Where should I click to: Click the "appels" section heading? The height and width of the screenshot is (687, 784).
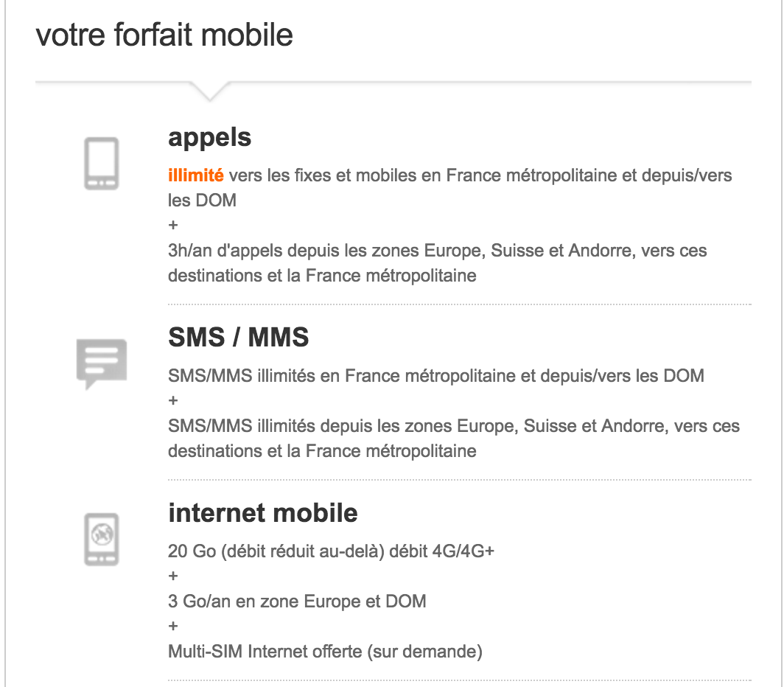tap(209, 137)
